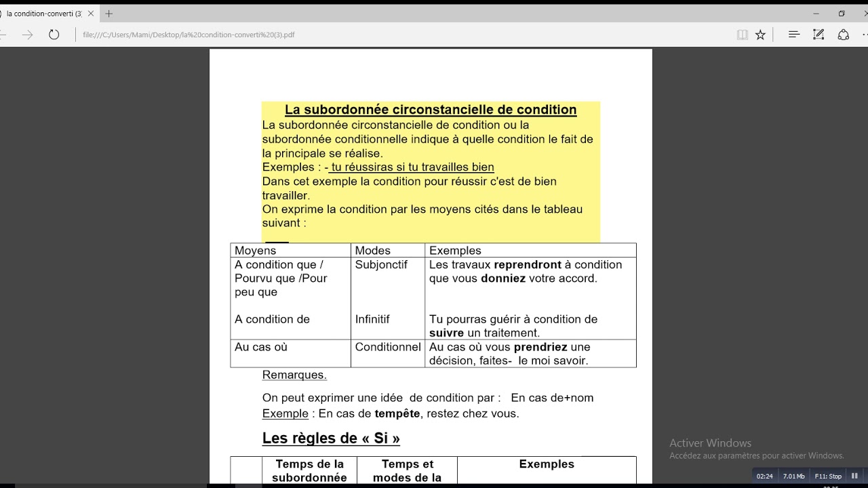Open Reading view book icon

point(743,35)
